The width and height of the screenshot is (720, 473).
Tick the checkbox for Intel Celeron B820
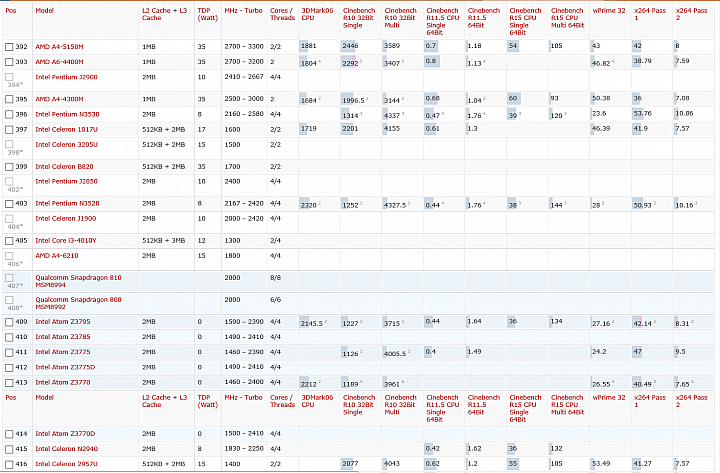click(9, 167)
